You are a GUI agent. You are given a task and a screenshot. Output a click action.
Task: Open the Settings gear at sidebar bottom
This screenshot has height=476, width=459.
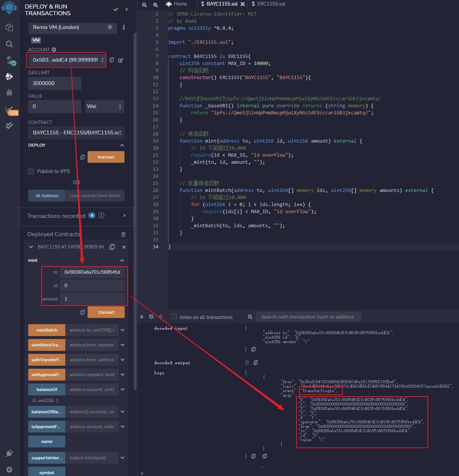click(9, 469)
